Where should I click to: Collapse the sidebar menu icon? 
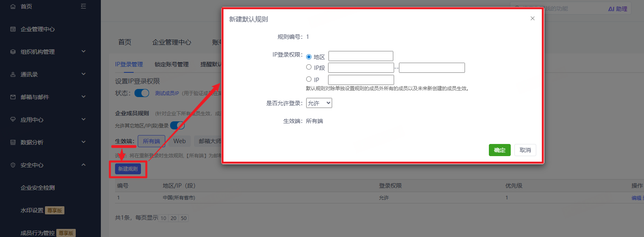[83, 6]
